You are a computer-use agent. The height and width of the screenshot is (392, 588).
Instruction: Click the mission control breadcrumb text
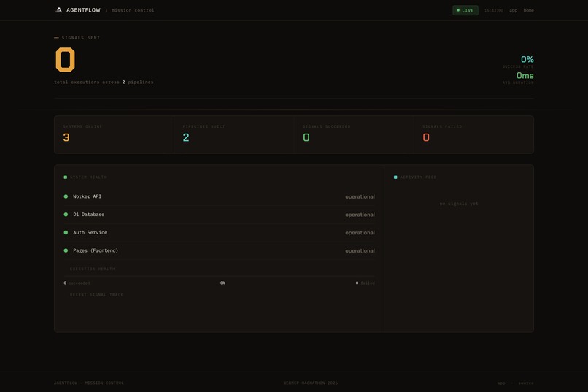click(x=133, y=10)
